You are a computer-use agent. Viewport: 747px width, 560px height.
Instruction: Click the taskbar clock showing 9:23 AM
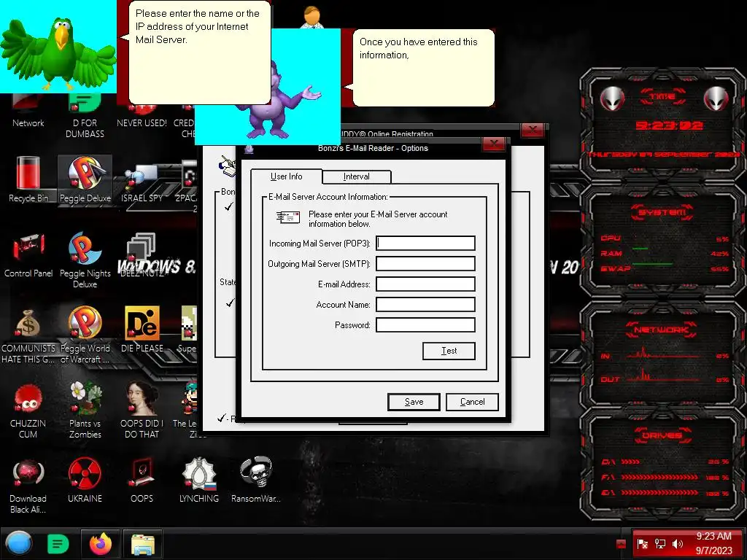pyautogui.click(x=713, y=543)
